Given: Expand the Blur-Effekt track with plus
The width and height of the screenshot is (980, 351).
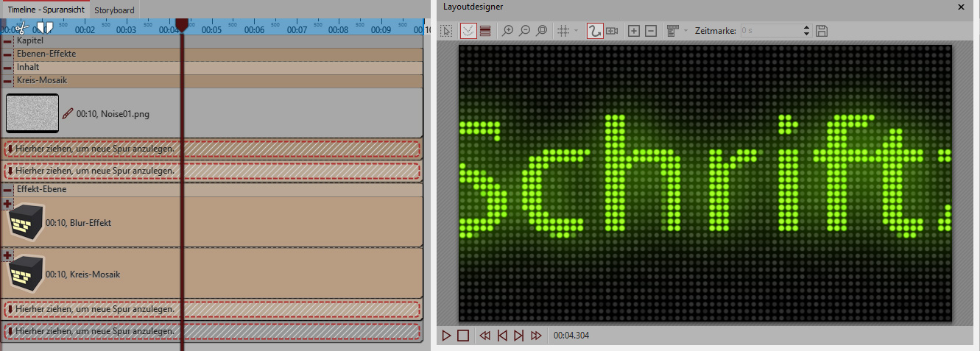Looking at the screenshot, I should coord(7,203).
